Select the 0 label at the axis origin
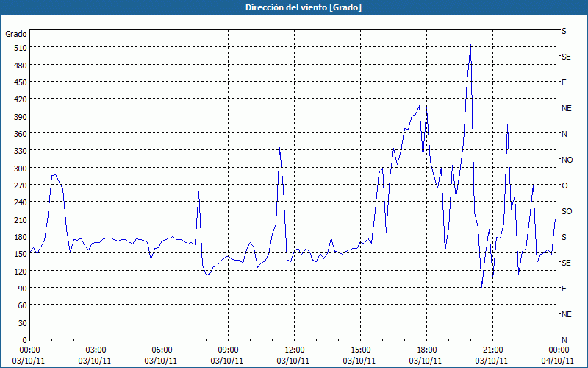This screenshot has height=368, width=588. (x=25, y=340)
